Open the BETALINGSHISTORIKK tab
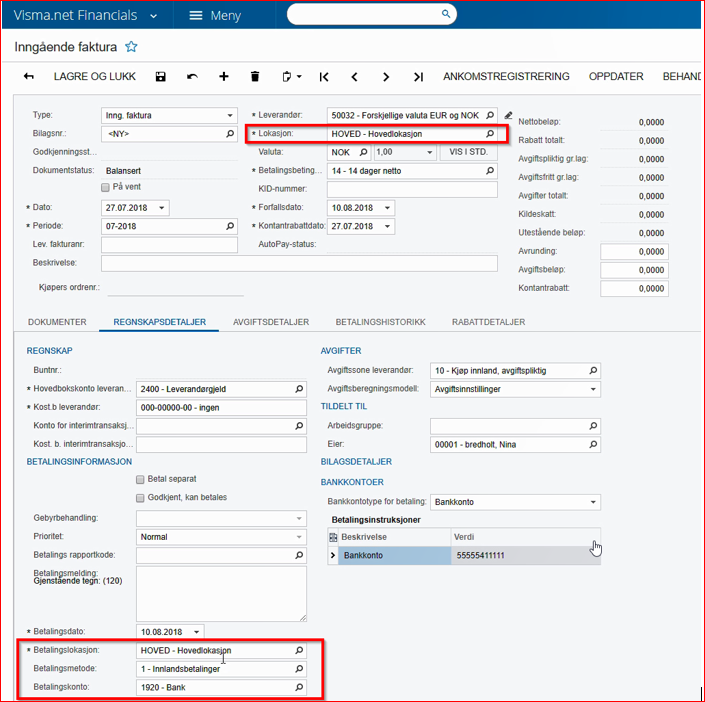The height and width of the screenshot is (702, 705). [380, 322]
